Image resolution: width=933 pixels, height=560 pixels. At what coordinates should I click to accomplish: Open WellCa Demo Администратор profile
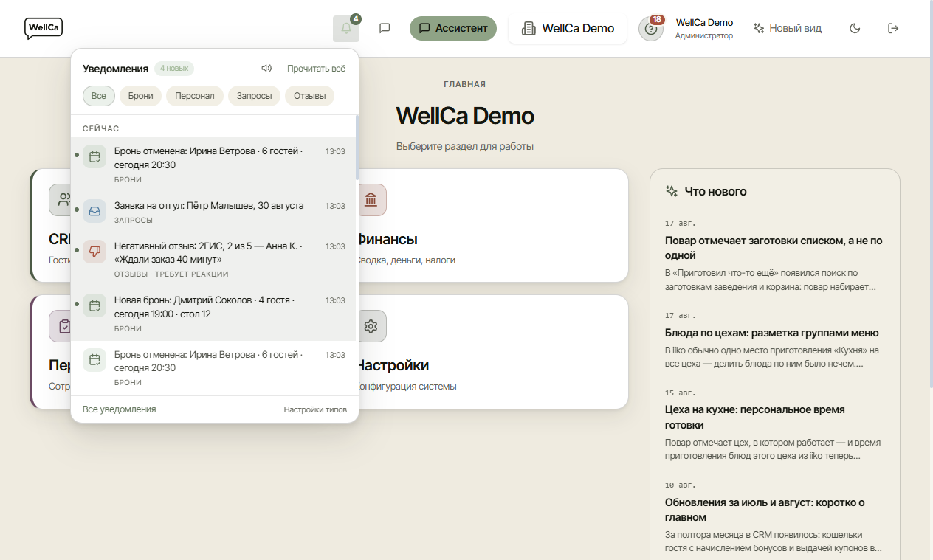coord(704,29)
